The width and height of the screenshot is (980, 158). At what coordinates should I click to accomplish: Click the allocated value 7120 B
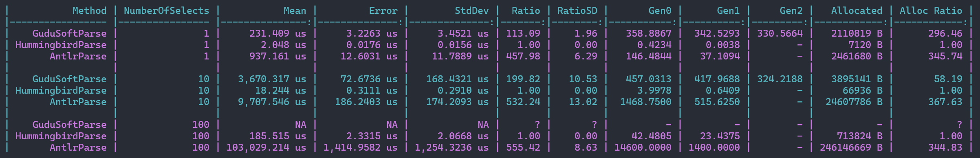click(865, 45)
